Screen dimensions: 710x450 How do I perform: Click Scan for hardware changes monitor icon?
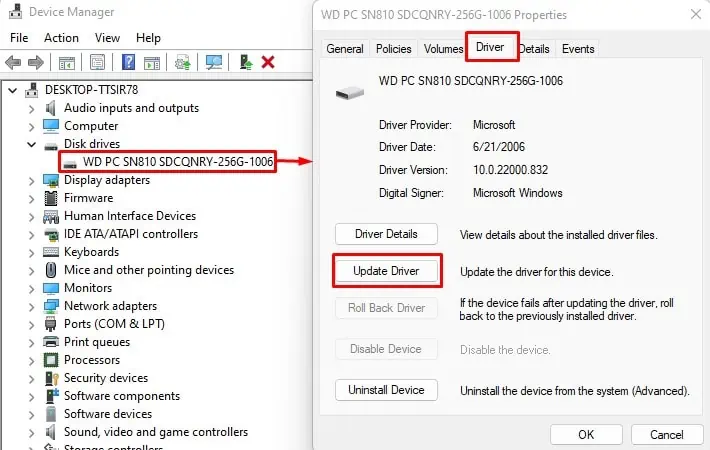click(214, 62)
